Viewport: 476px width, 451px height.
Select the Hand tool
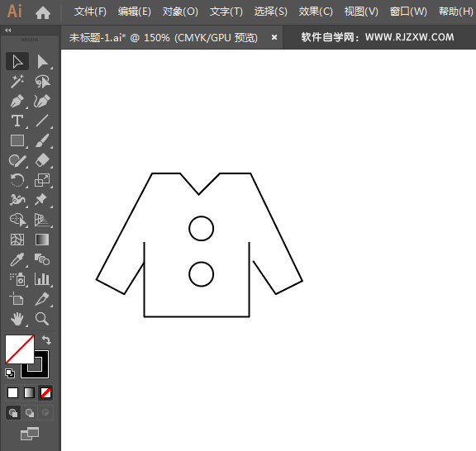click(17, 319)
